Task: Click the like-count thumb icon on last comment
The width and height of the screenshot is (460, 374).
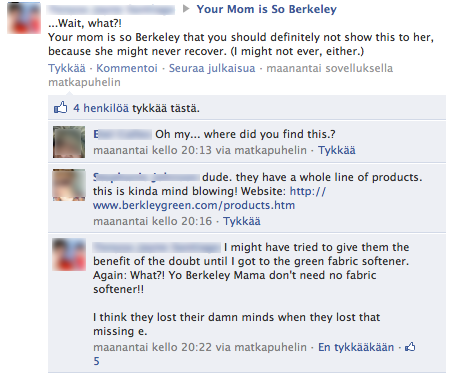Action: [410, 347]
